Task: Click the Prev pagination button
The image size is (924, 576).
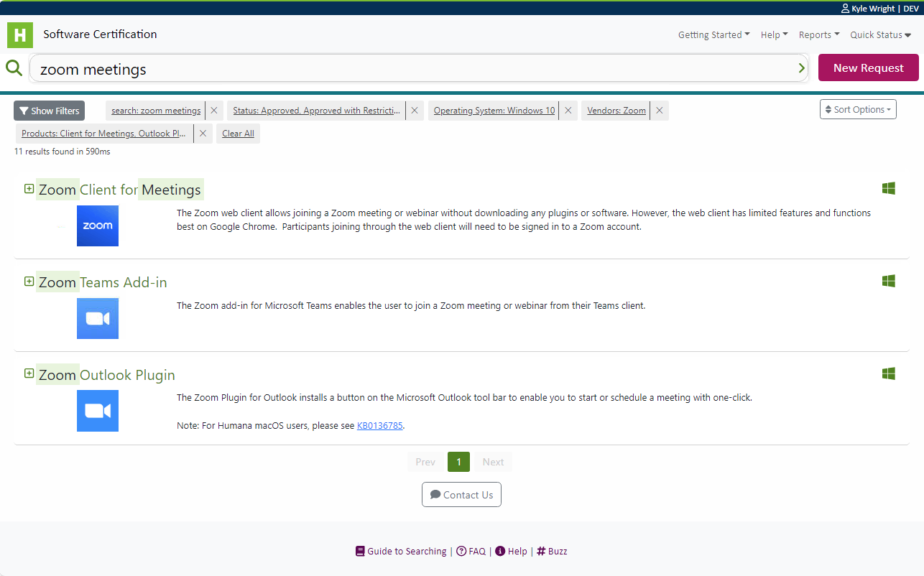Action: [x=425, y=462]
